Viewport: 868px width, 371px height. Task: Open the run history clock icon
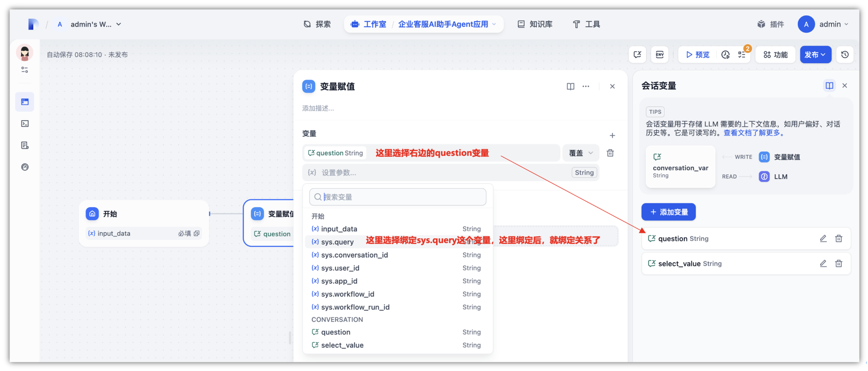coord(725,54)
